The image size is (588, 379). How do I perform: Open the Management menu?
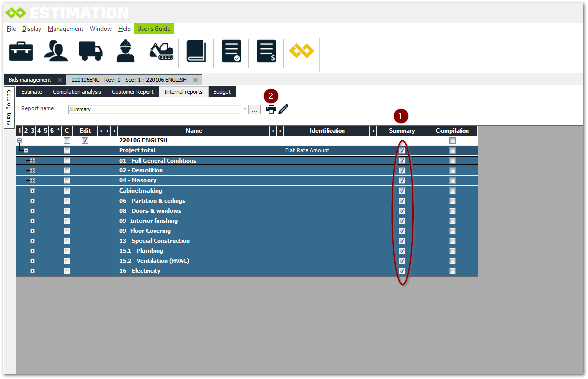click(x=65, y=29)
